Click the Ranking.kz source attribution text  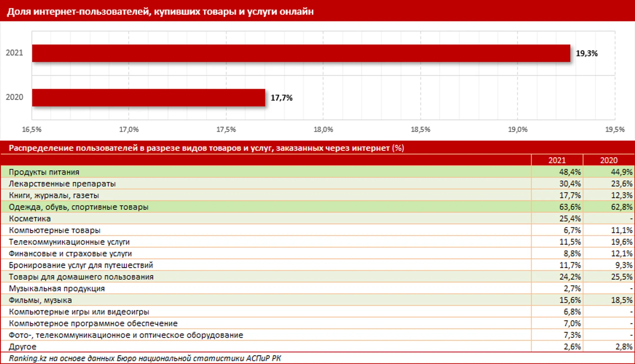146,358
